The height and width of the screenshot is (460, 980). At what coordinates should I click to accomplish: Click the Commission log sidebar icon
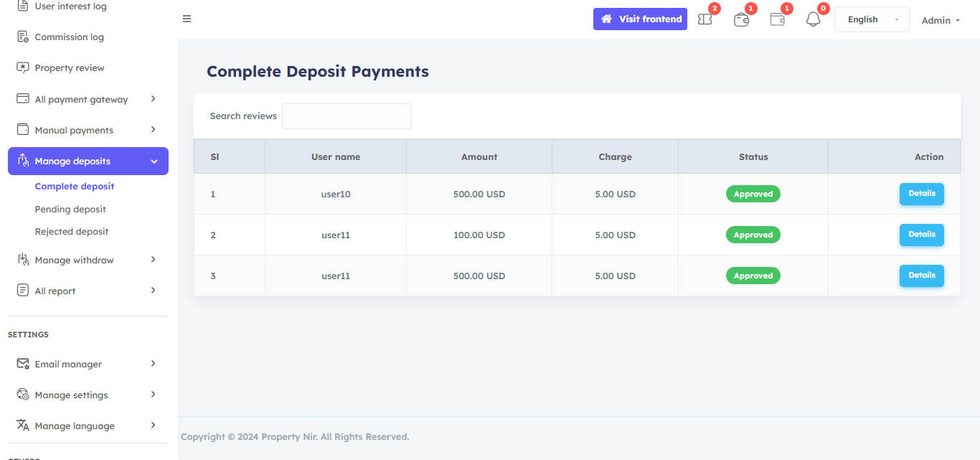coord(23,37)
